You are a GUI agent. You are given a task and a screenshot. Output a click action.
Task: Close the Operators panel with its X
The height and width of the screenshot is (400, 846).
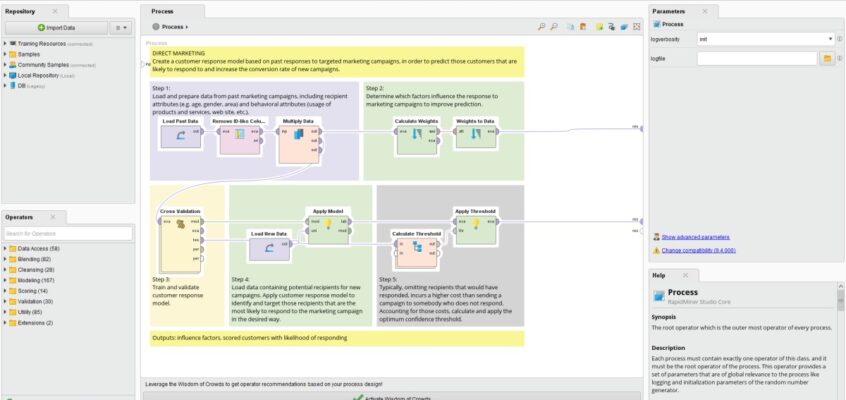(53, 217)
